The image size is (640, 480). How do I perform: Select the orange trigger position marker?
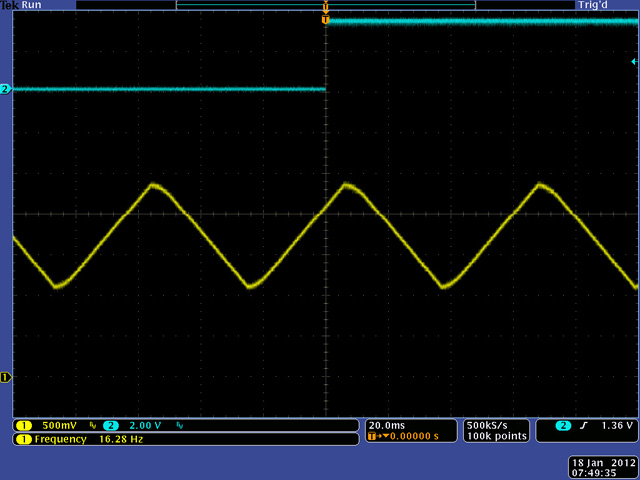(325, 19)
